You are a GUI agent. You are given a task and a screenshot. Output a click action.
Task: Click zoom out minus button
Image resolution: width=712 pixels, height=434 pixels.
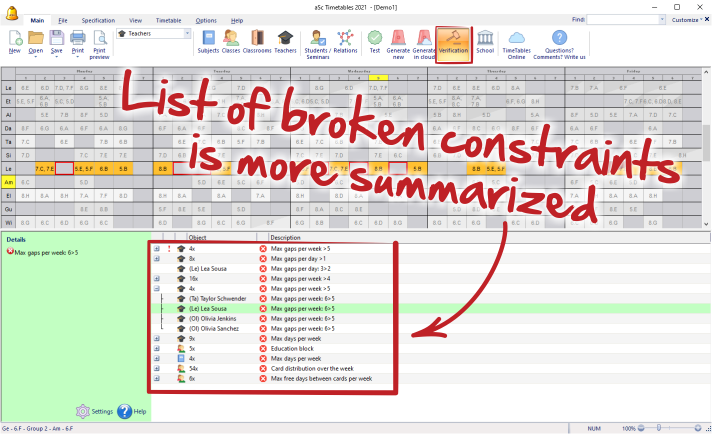[641, 428]
